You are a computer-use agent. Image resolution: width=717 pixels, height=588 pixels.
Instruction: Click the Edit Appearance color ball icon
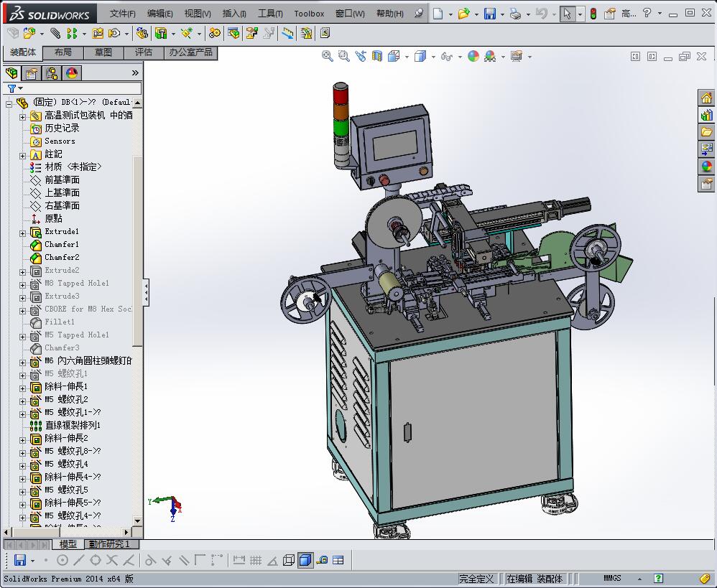[473, 56]
